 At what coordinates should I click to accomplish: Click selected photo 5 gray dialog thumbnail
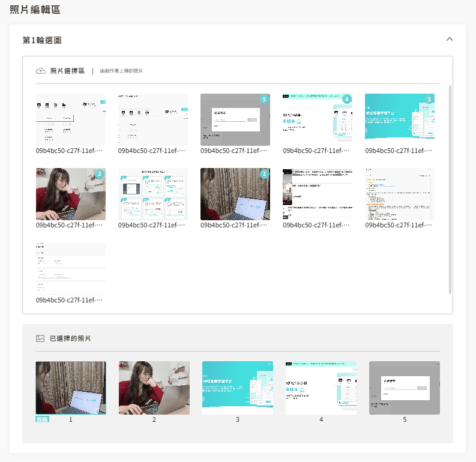(404, 388)
